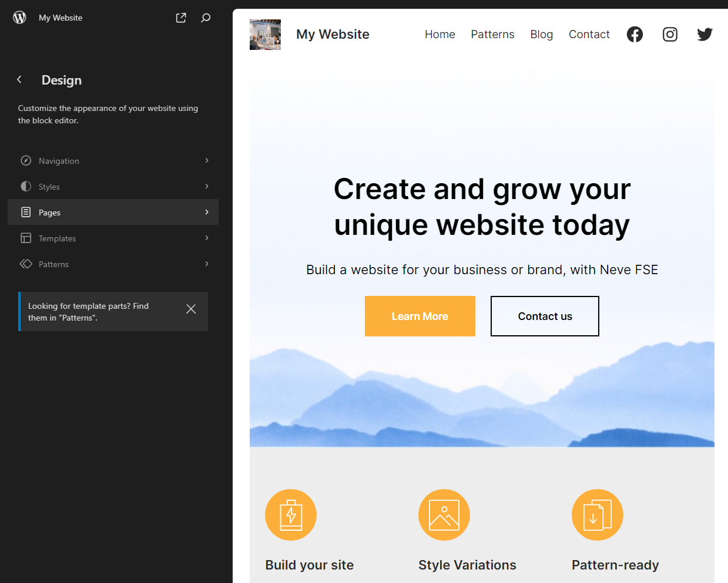Image resolution: width=728 pixels, height=583 pixels.
Task: Open the Contact header link
Action: [x=589, y=34]
